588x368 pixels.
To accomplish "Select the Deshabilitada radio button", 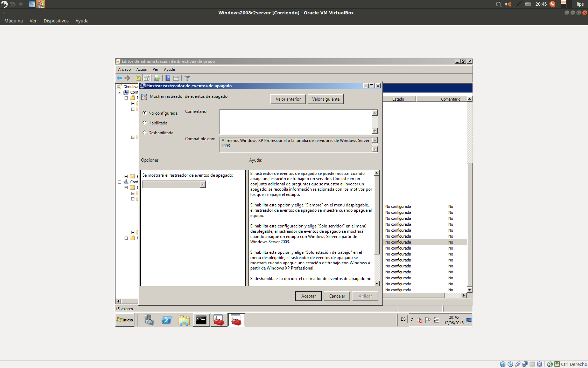I will [x=145, y=132].
